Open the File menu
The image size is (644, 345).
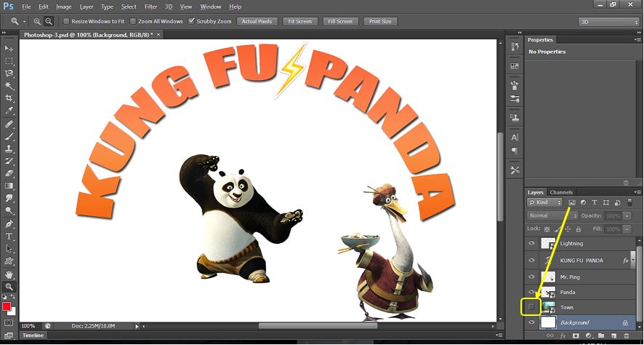point(26,7)
